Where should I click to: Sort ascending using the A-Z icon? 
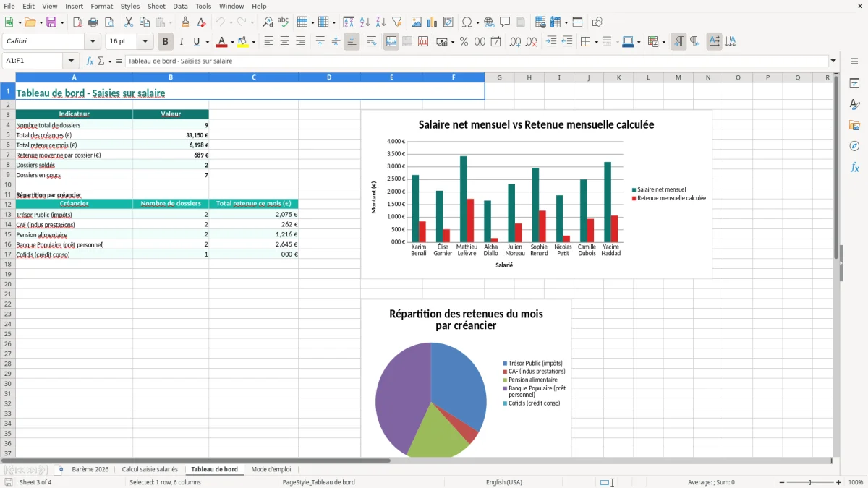click(365, 22)
